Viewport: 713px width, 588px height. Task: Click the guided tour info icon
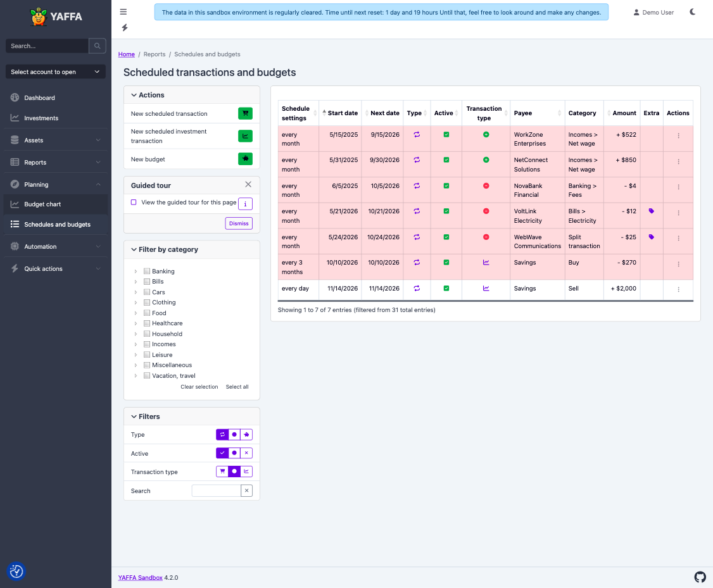[x=245, y=204]
